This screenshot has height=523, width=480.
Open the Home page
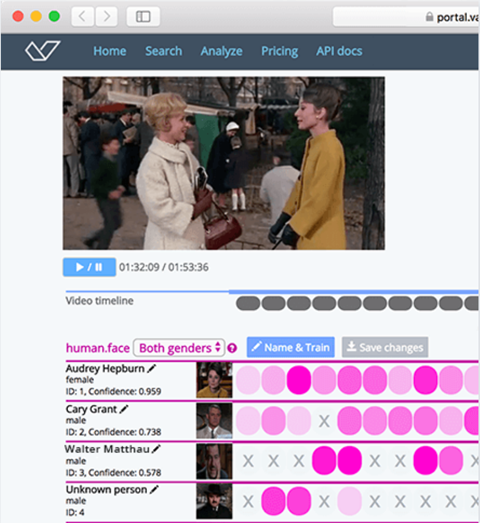coord(110,51)
